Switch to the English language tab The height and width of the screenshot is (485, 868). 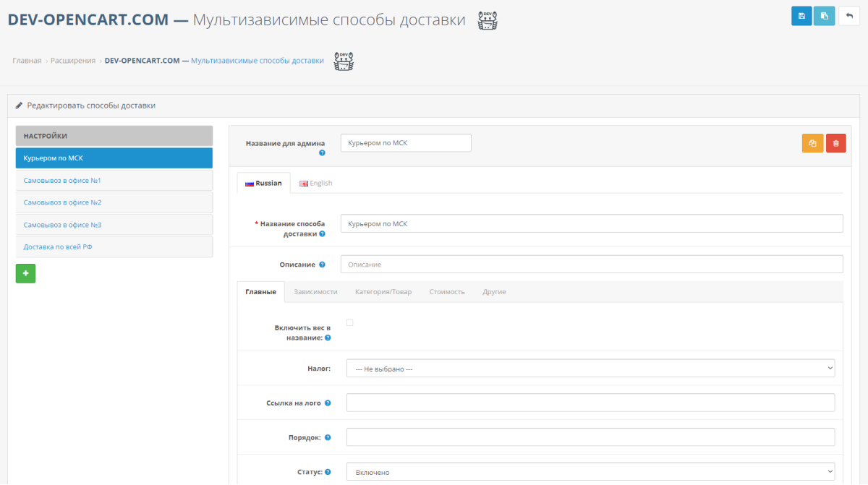(x=316, y=183)
